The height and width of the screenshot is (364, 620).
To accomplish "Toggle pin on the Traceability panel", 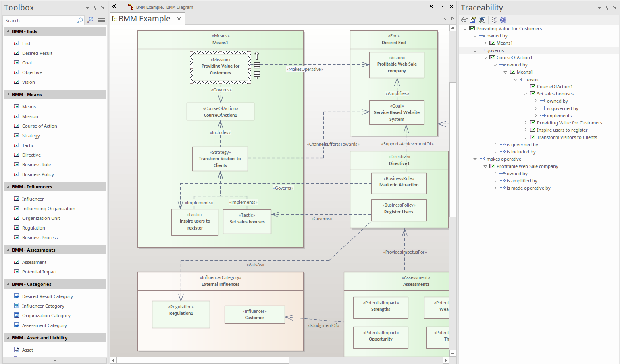I will 608,7.
